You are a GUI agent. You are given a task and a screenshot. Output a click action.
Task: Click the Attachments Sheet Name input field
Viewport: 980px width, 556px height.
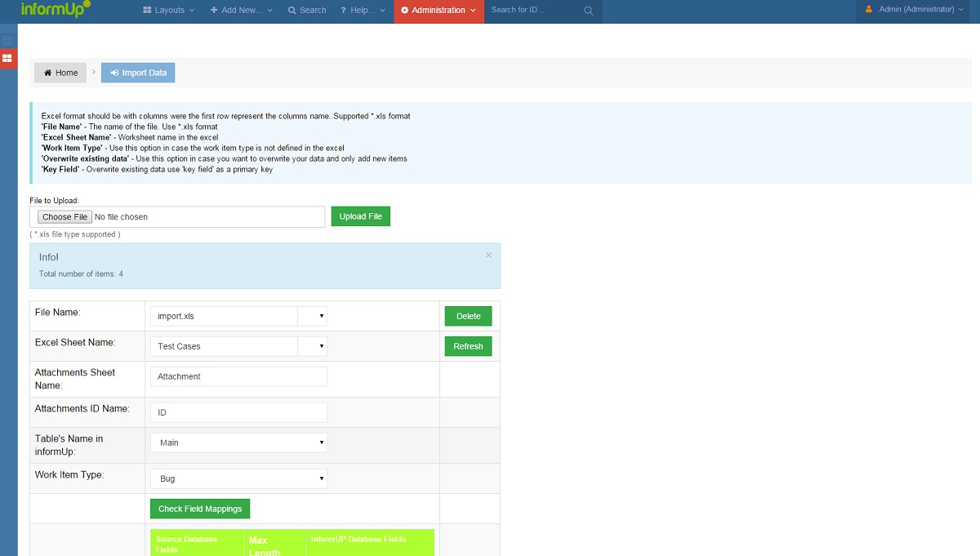(x=238, y=376)
